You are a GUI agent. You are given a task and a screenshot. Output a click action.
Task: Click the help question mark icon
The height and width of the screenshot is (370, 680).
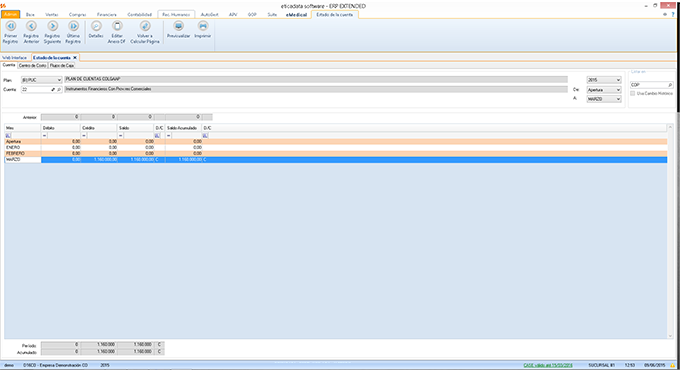(x=673, y=14)
